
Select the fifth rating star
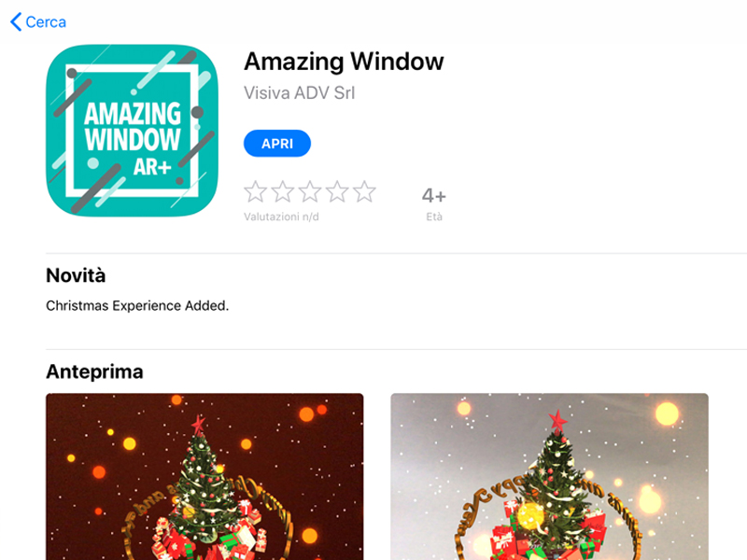click(x=364, y=191)
